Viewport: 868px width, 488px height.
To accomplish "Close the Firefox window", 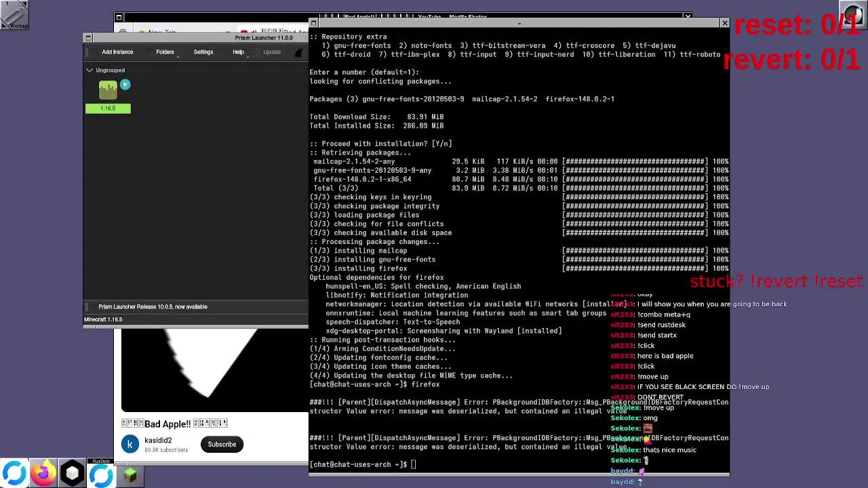I will click(688, 16).
